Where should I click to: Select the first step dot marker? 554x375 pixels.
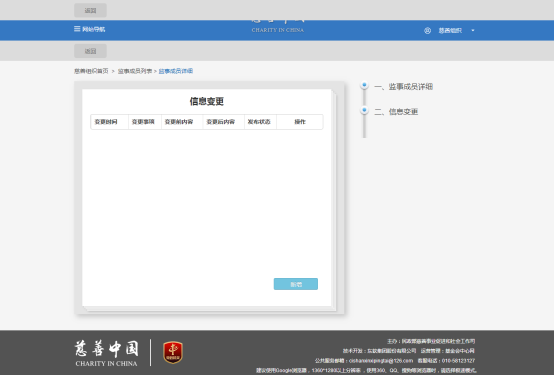pyautogui.click(x=364, y=85)
